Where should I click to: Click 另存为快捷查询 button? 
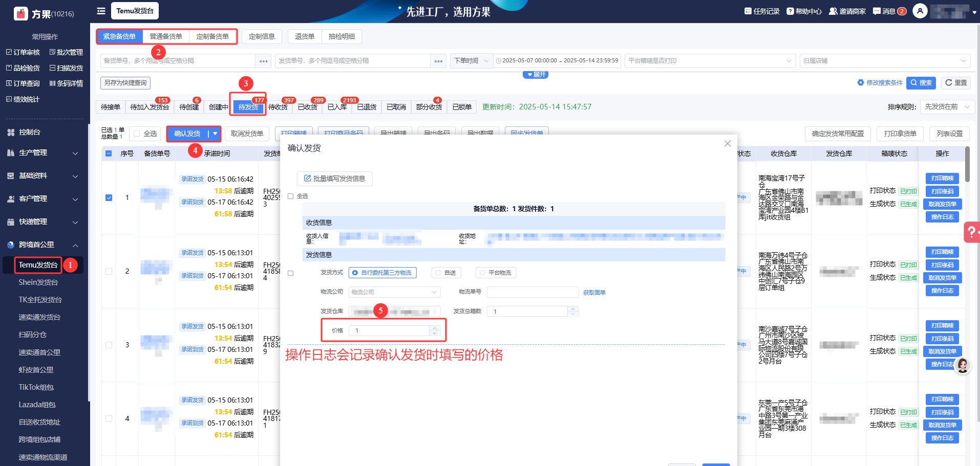point(125,83)
